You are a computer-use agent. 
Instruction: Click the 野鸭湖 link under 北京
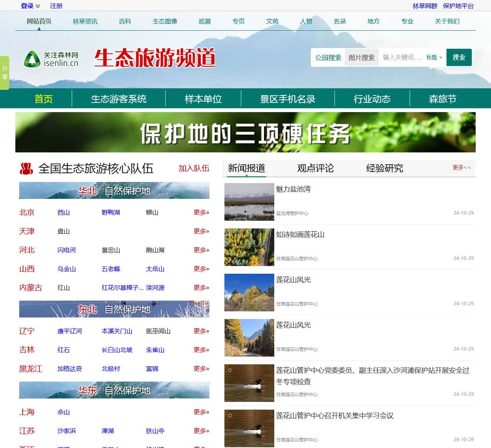tap(111, 213)
